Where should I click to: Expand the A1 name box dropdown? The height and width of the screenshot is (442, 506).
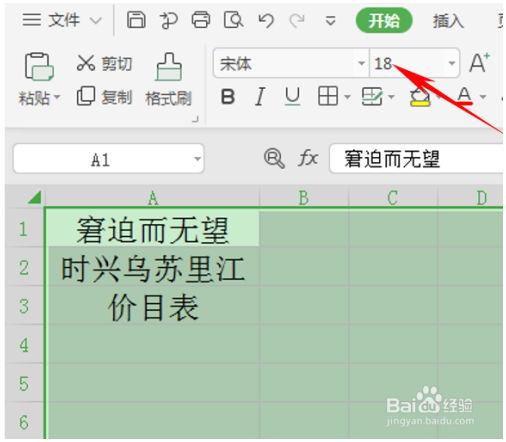coord(198,159)
